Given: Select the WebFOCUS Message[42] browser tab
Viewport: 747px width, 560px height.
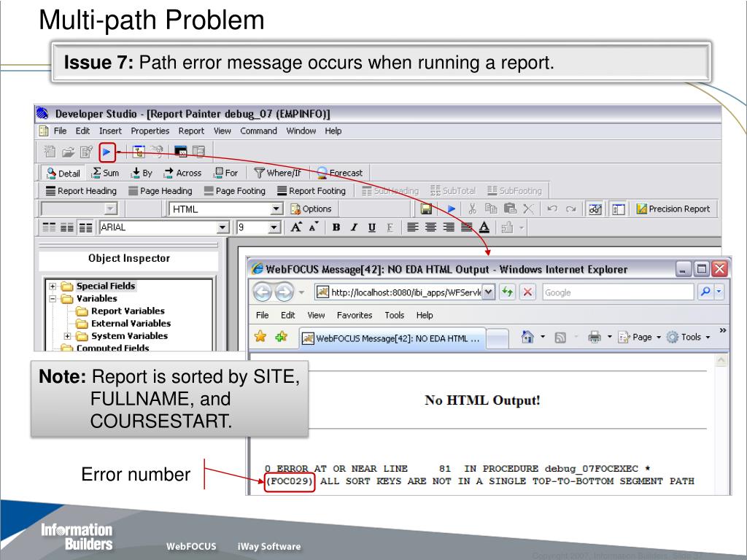Looking at the screenshot, I should [392, 338].
